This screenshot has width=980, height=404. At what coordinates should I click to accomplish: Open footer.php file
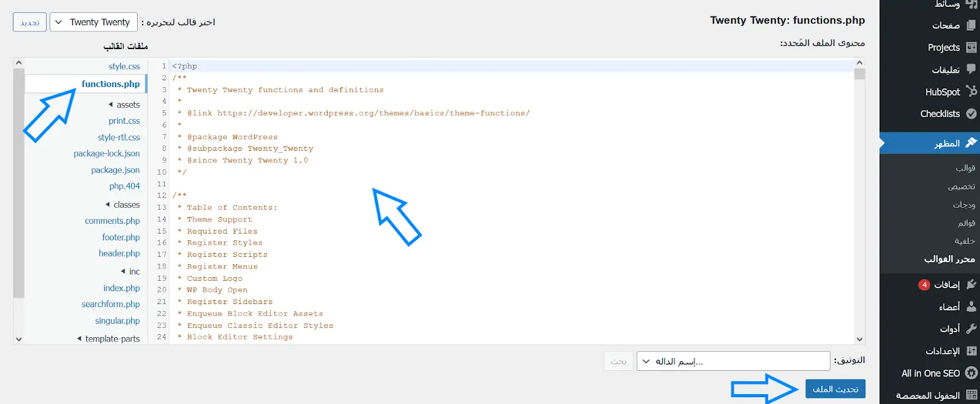(121, 237)
